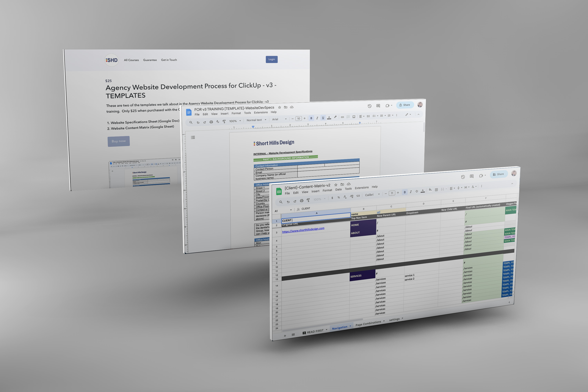Viewport: 588px width, 392px height.
Task: Open the editing mode pencil dropdown in Docs
Action: pos(408,114)
